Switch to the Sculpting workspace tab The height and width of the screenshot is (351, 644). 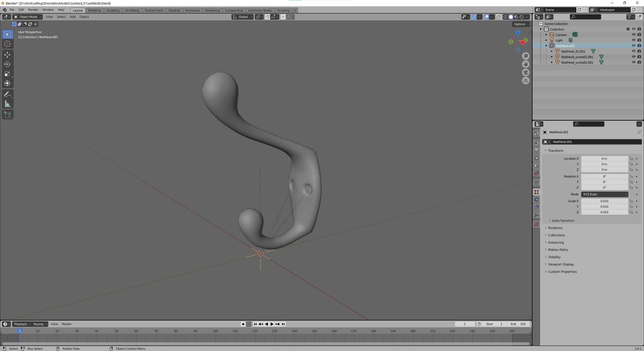tap(112, 10)
